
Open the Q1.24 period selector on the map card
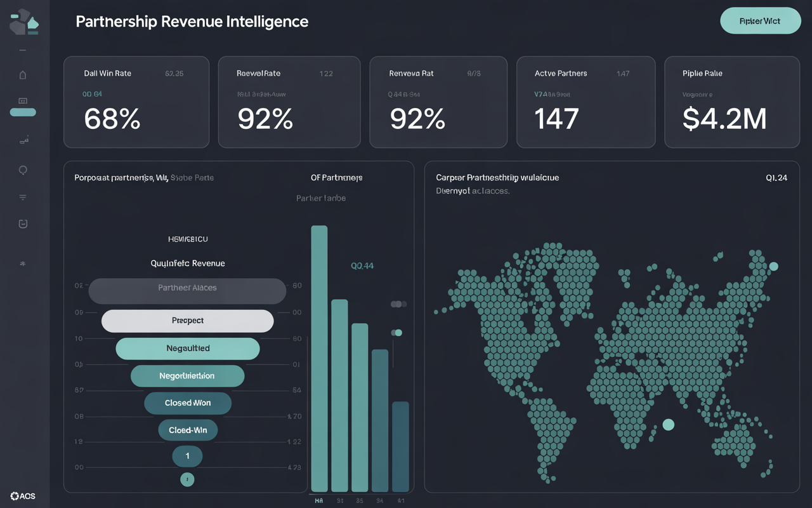tap(776, 178)
